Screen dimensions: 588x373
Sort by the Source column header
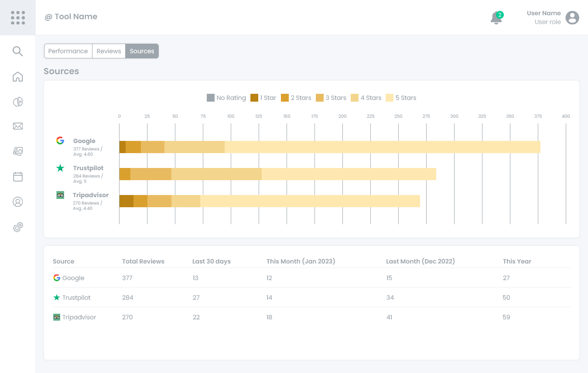pos(64,261)
